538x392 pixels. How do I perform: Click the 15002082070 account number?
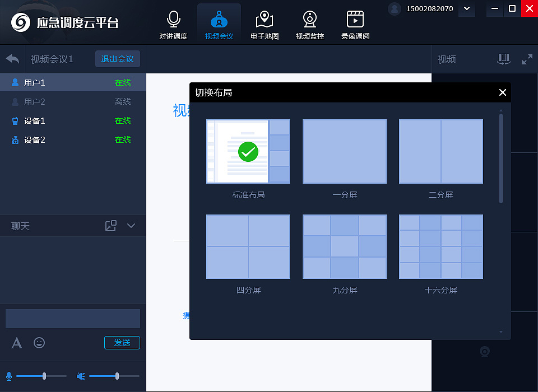pyautogui.click(x=430, y=9)
